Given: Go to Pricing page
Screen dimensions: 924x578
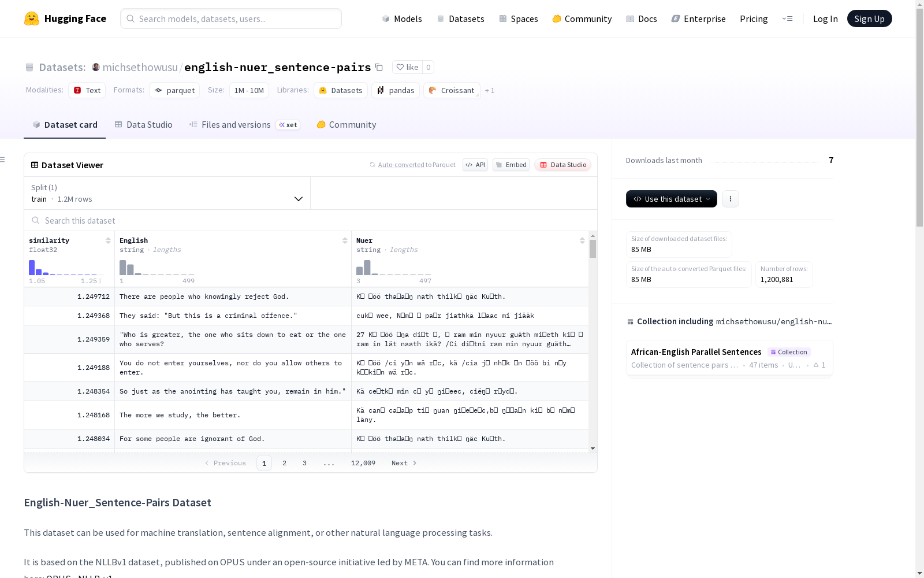Looking at the screenshot, I should coord(754,18).
